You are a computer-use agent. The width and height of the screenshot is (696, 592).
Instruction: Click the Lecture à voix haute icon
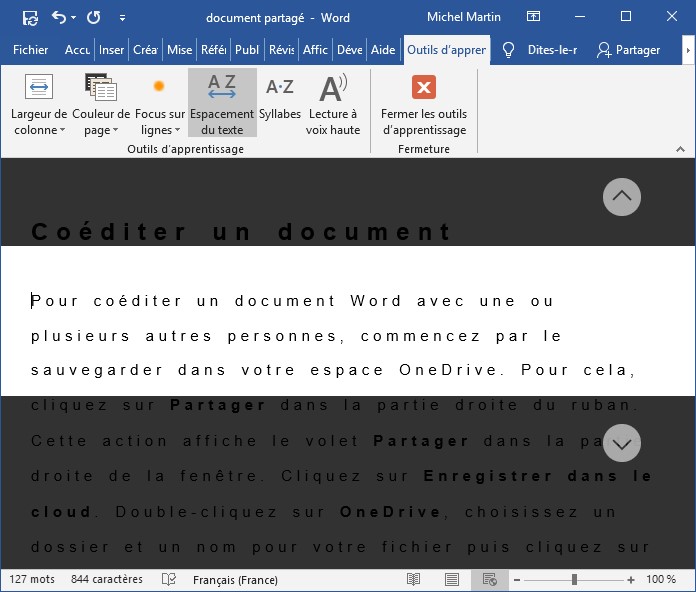point(332,103)
